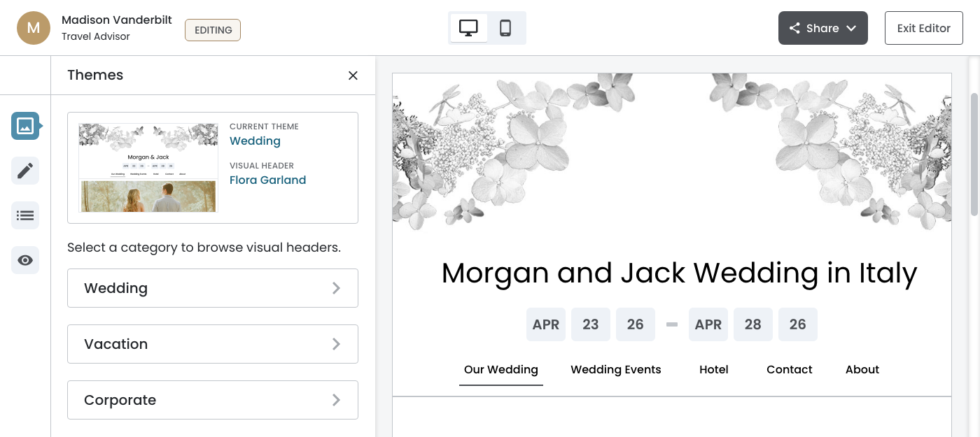Click the Exit Editor button

(923, 28)
